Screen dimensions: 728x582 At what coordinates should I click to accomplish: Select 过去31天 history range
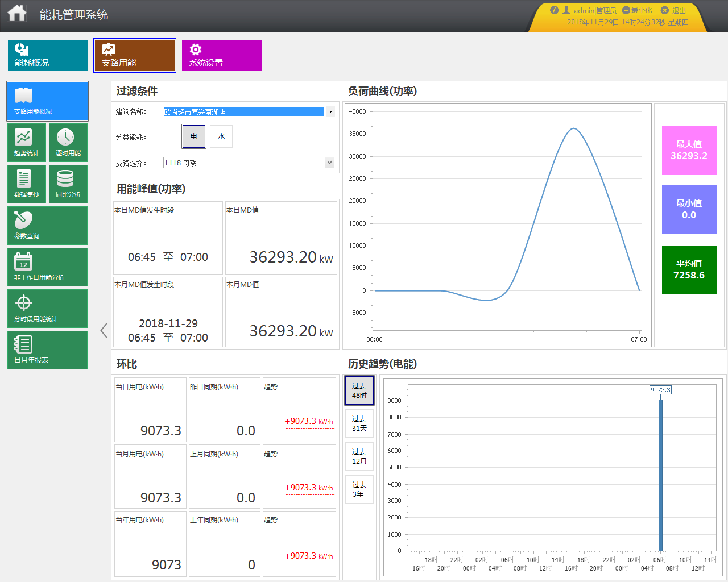tap(359, 423)
